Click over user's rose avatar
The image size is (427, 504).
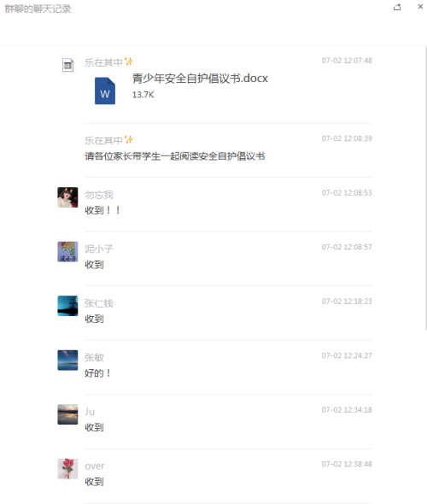click(67, 469)
